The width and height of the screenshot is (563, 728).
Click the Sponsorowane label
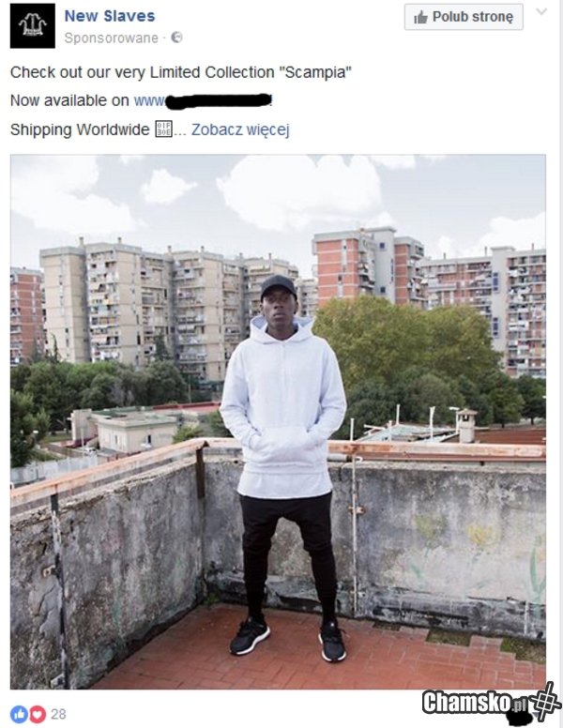click(111, 38)
